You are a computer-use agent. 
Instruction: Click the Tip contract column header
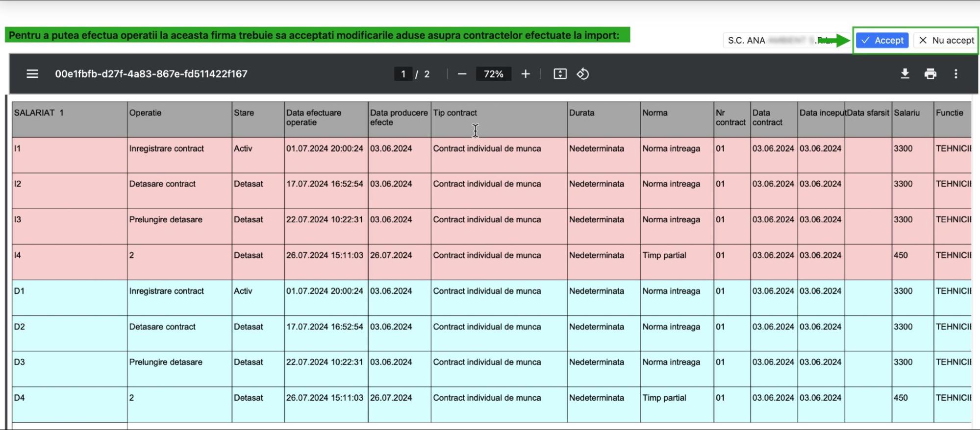[499, 119]
